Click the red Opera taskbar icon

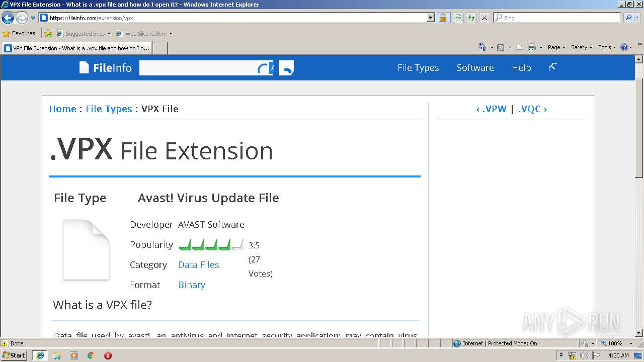point(108,355)
